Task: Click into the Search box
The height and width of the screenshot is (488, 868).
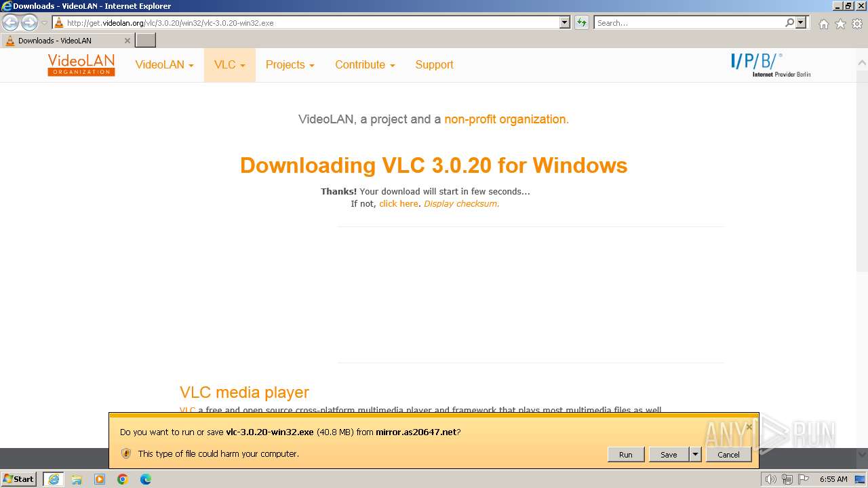Action: [x=688, y=22]
